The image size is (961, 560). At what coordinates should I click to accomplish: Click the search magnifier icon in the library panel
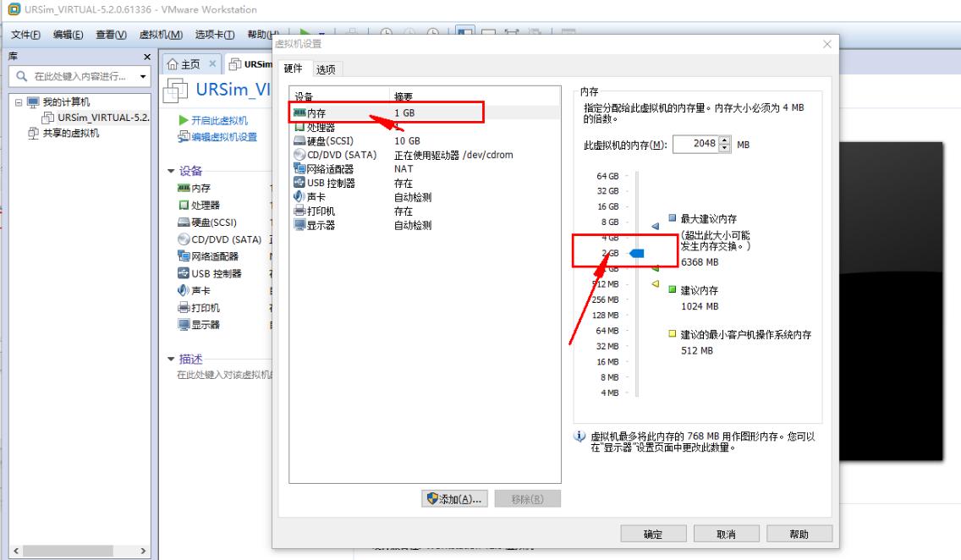coord(21,76)
